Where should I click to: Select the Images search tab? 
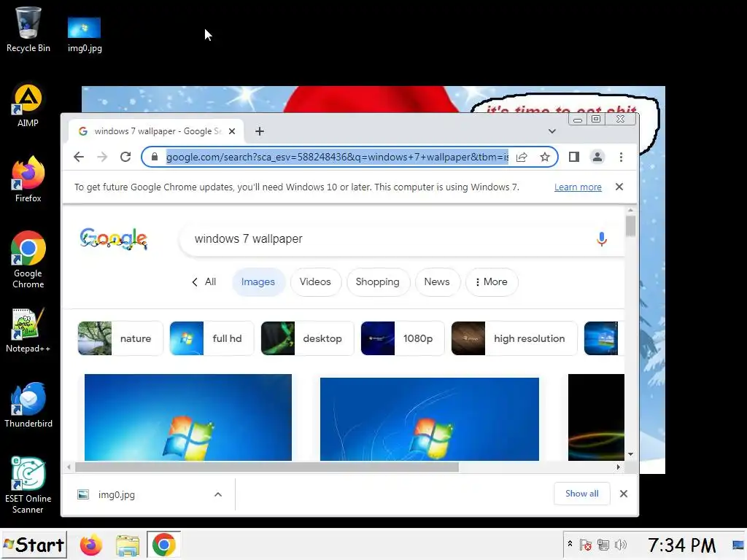point(258,282)
